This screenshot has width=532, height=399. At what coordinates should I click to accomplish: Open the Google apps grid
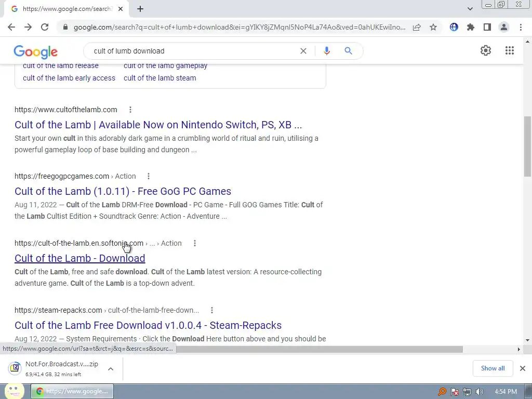(x=510, y=50)
